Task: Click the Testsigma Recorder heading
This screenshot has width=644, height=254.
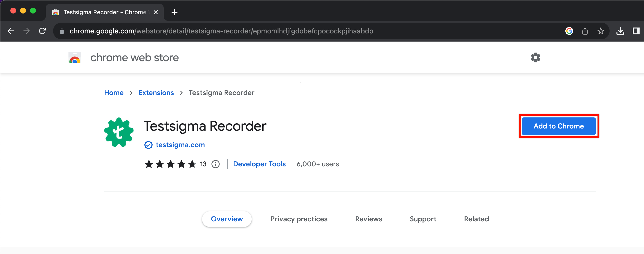Action: point(205,126)
